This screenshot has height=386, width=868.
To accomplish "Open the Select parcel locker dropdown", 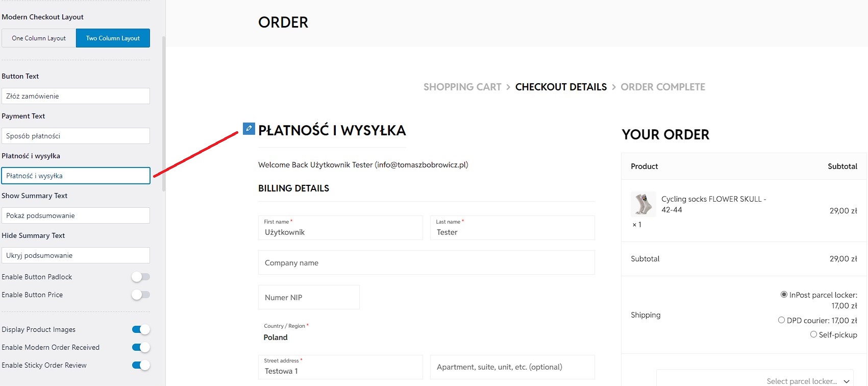I will pos(755,378).
